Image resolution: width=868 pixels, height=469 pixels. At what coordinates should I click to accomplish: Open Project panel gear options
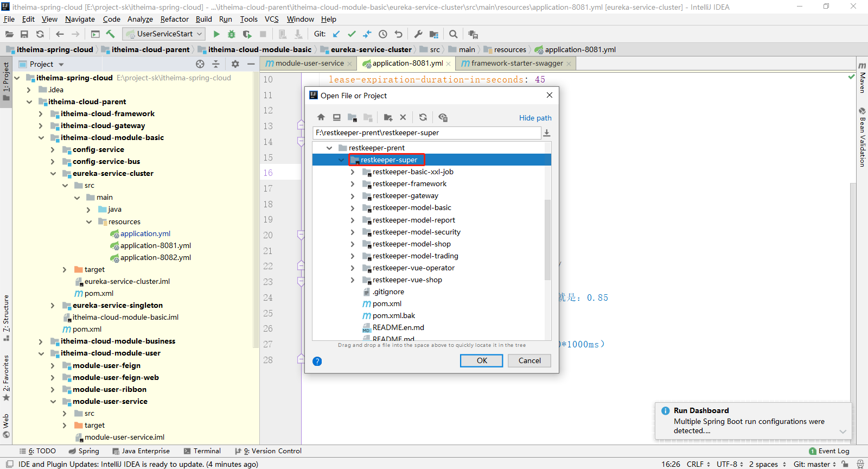coord(235,64)
